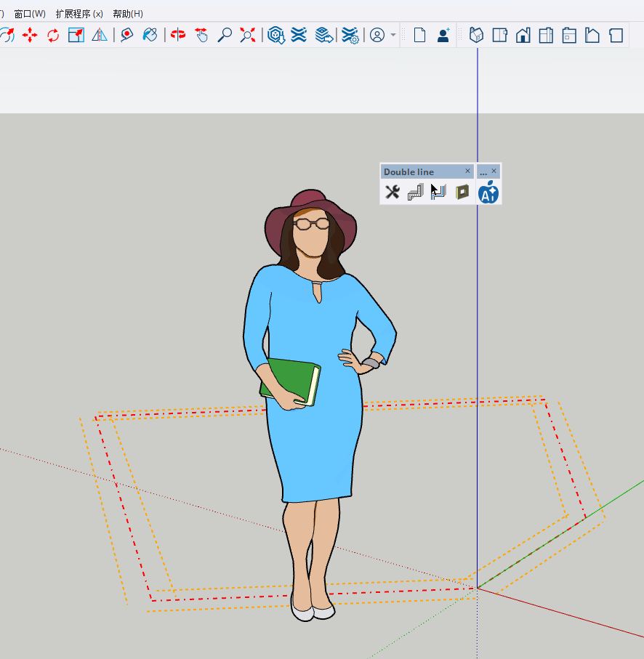
Task: Open the 窗口(W) menu
Action: 30,14
